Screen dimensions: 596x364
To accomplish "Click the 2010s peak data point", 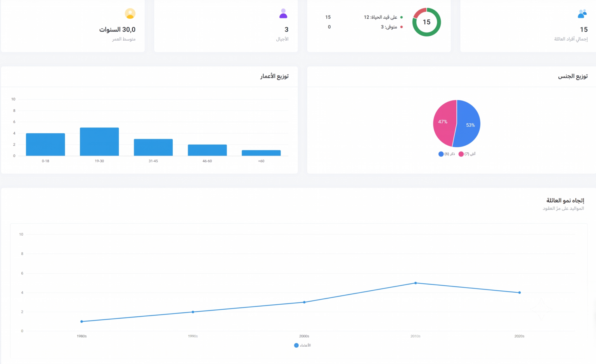I will click(x=416, y=283).
